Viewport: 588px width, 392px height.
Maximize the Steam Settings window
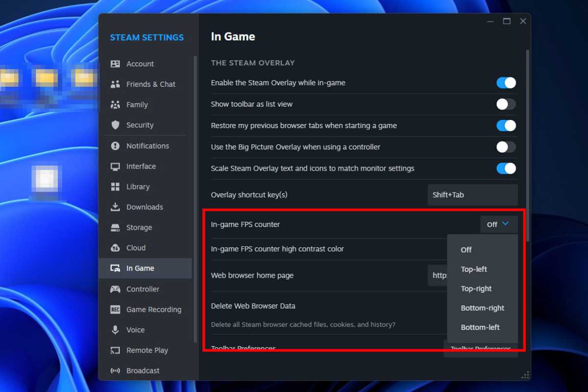(507, 21)
